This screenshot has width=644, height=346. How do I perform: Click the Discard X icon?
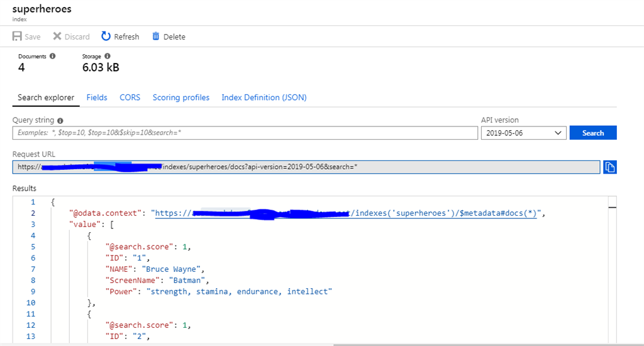point(57,36)
